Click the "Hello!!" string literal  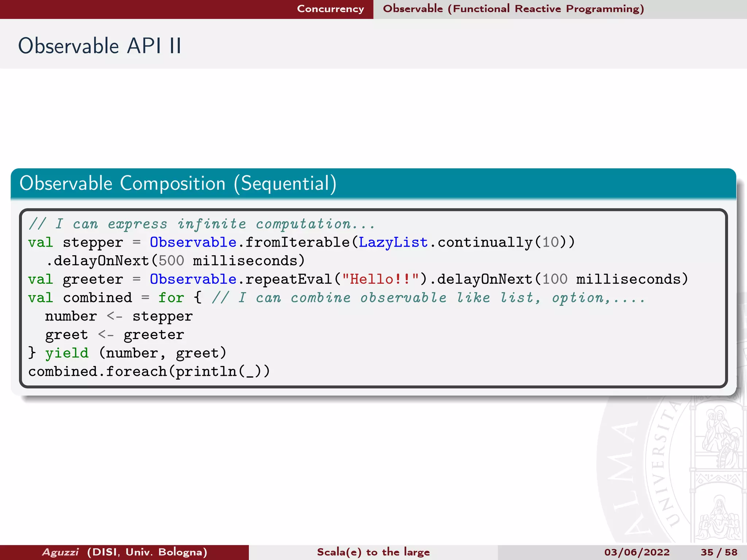click(x=380, y=279)
